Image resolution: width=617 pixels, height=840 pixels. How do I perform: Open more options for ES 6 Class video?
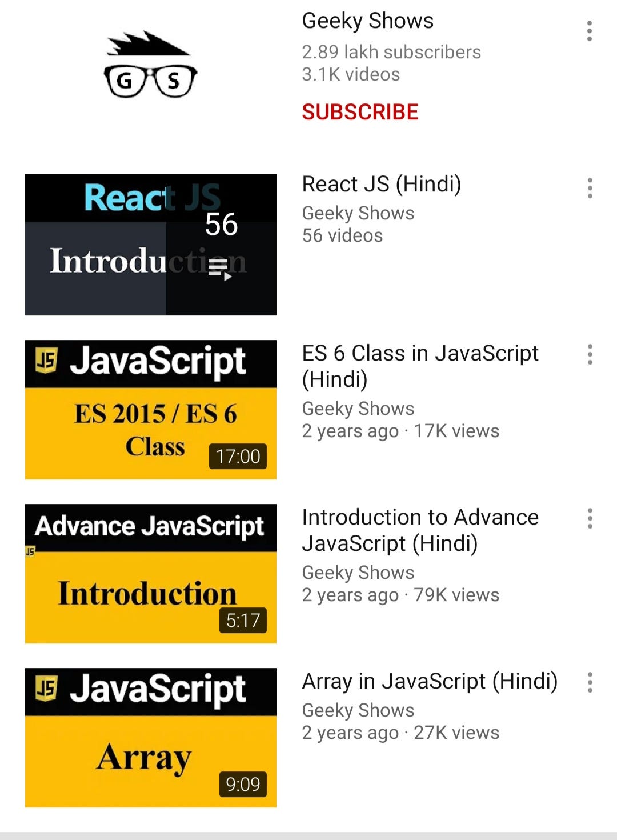click(590, 354)
